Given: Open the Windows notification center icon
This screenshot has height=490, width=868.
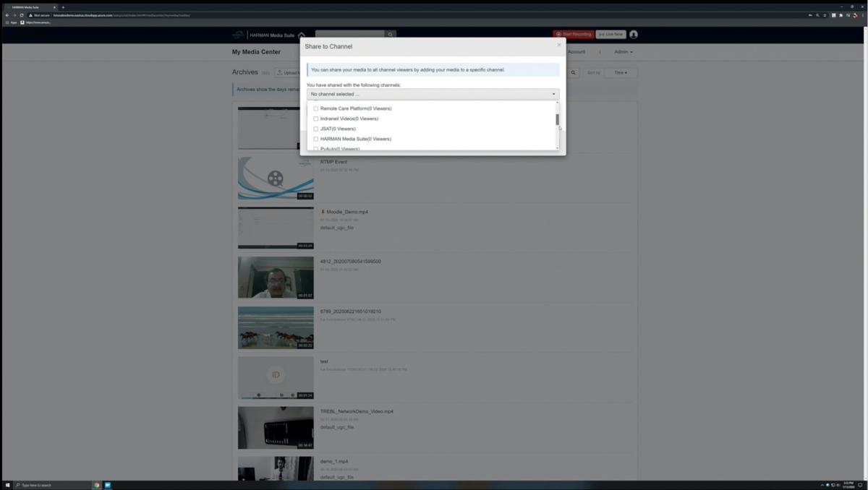Looking at the screenshot, I should click(x=861, y=485).
